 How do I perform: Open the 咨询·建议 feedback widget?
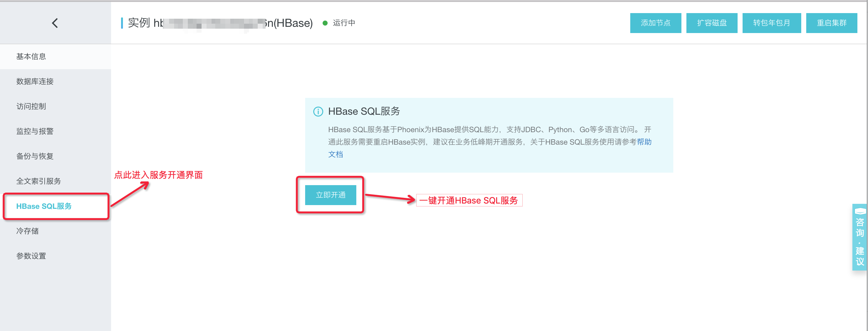coord(860,237)
